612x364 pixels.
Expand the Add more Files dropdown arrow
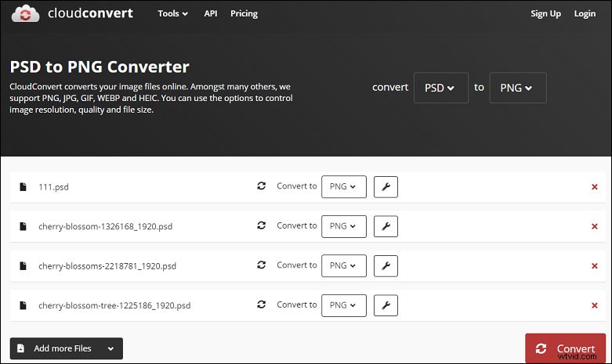(x=110, y=348)
